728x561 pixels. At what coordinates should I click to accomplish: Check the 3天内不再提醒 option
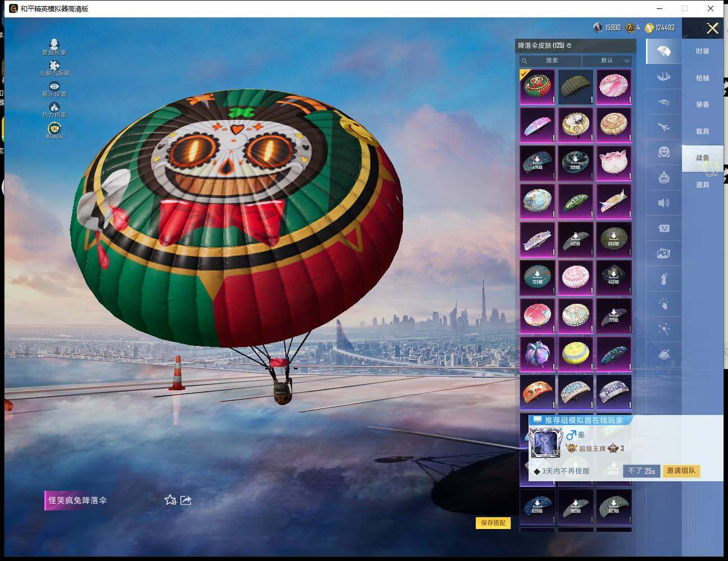point(537,471)
